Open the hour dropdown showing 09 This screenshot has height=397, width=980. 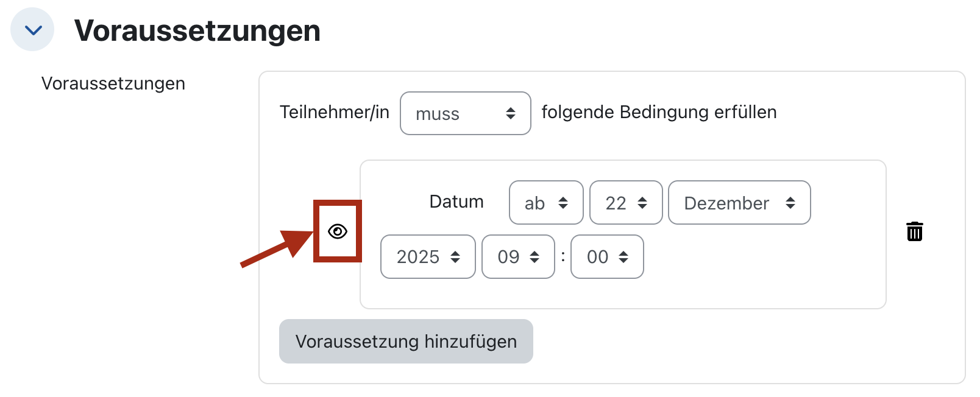518,257
